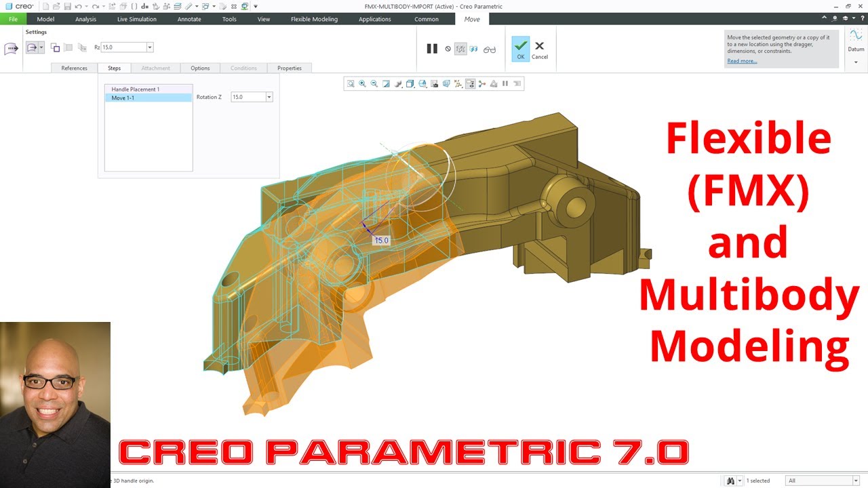Switch to the Tools ribbon tab
The image size is (868, 488).
(229, 19)
